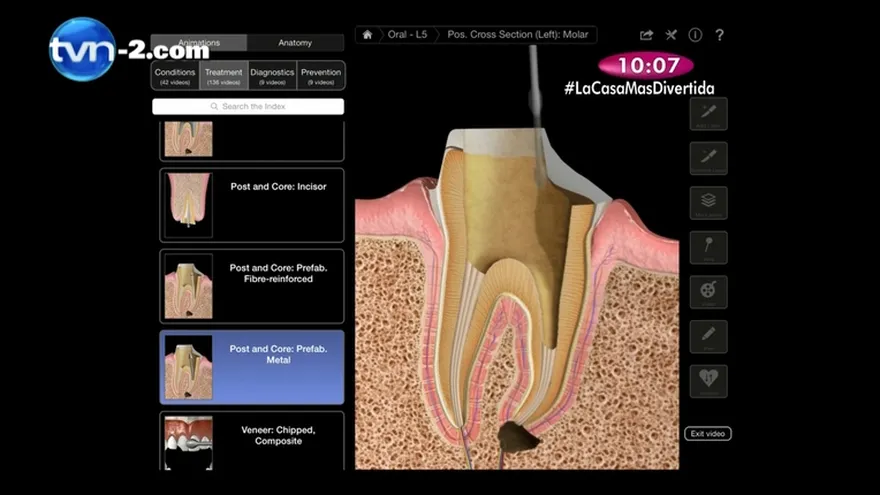
Task: Click Pos. Cross Section (Left): Molar breadcrumb
Action: tap(517, 35)
